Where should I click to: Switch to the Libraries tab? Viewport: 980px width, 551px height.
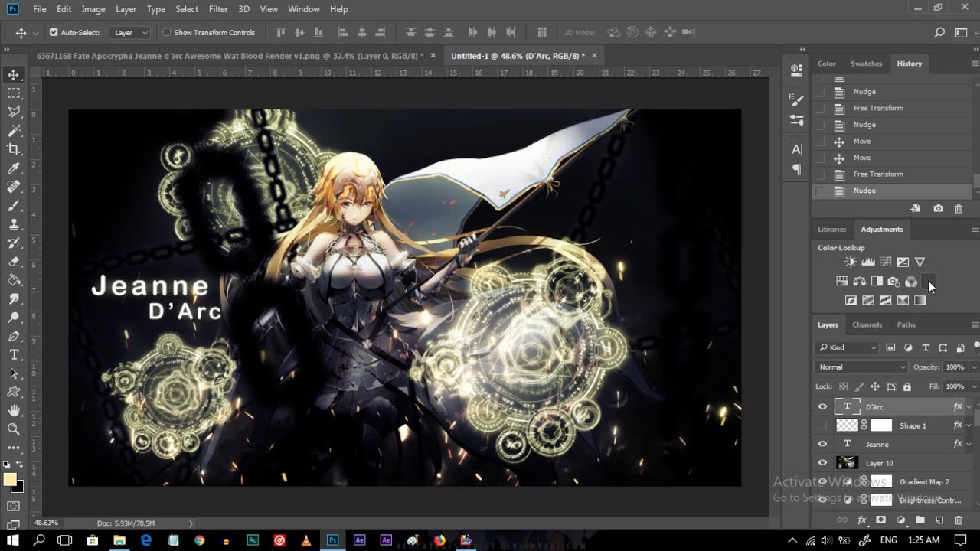tap(831, 229)
